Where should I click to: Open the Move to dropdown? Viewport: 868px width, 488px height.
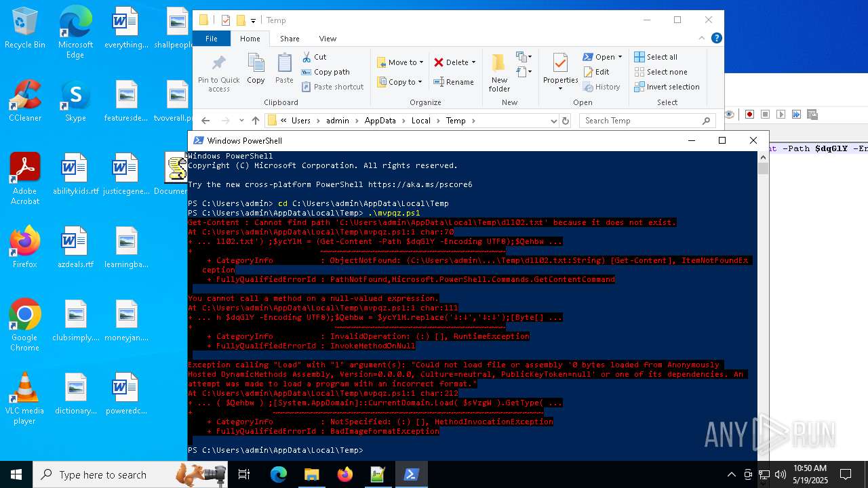point(400,62)
